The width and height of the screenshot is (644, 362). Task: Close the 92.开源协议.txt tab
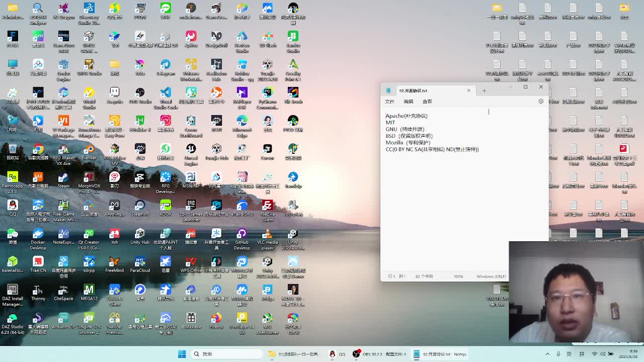click(x=468, y=90)
